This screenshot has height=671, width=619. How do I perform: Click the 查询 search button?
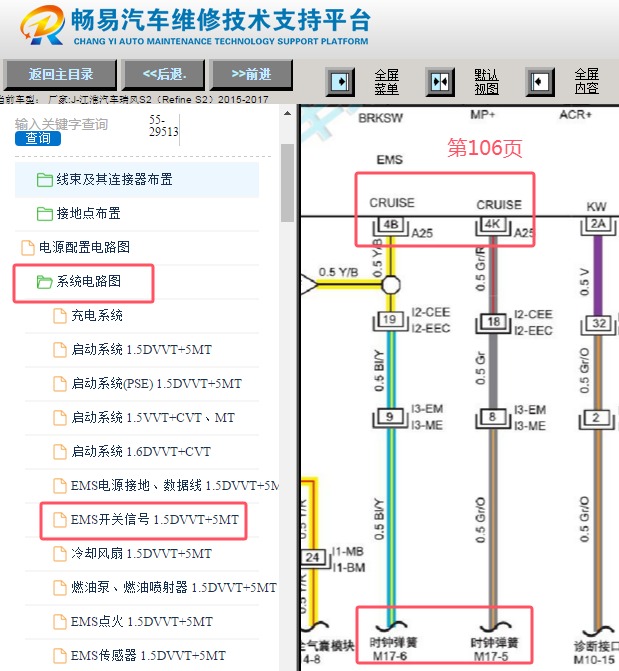pyautogui.click(x=38, y=138)
